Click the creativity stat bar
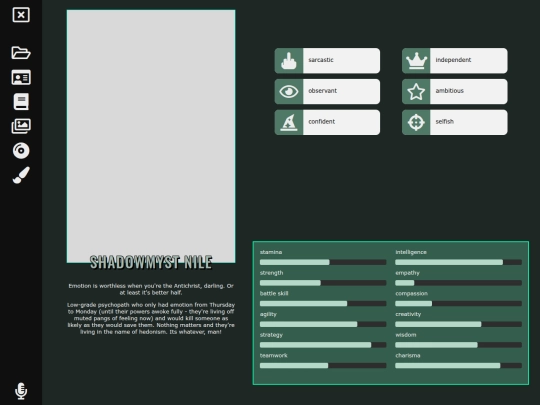Screen dimensions: 540x405 [x=458, y=324]
